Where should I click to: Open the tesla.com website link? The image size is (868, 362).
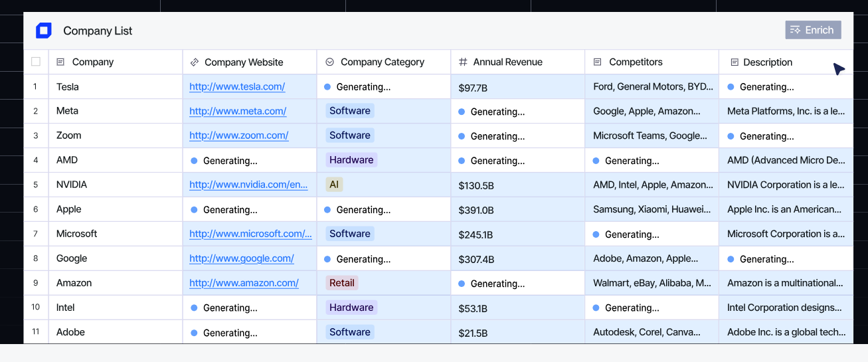tap(237, 86)
